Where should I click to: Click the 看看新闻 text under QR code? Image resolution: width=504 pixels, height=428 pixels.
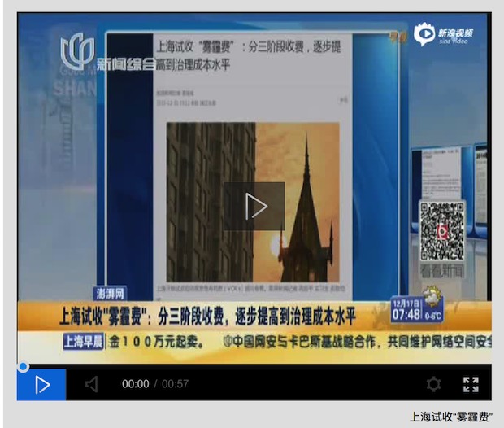[x=441, y=271]
